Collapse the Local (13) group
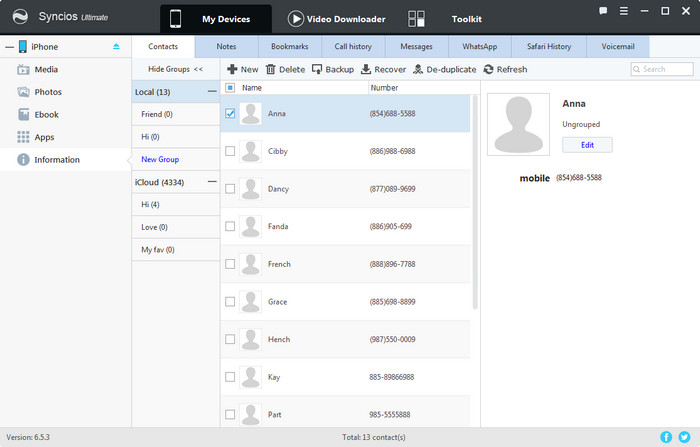 click(212, 92)
